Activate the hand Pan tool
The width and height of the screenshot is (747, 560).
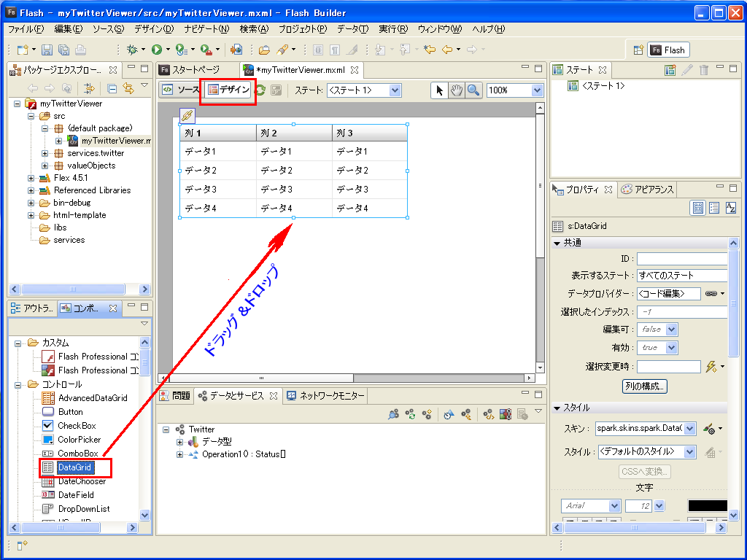tap(457, 90)
